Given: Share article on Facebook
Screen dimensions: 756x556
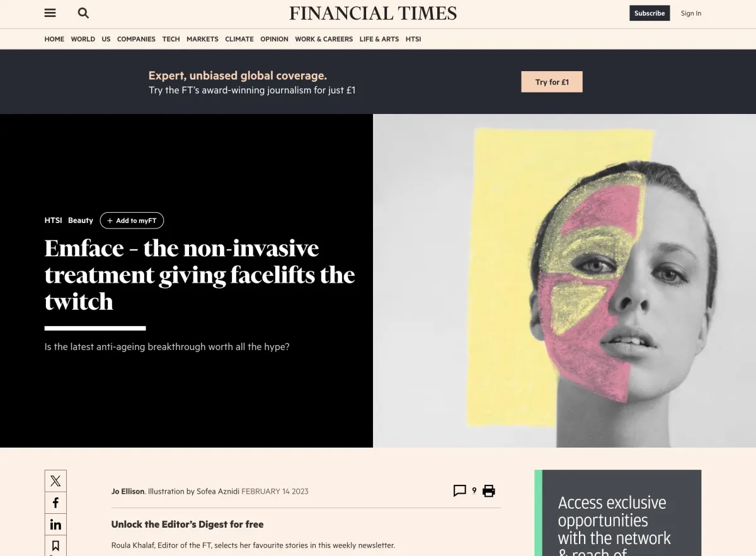Looking at the screenshot, I should (55, 502).
